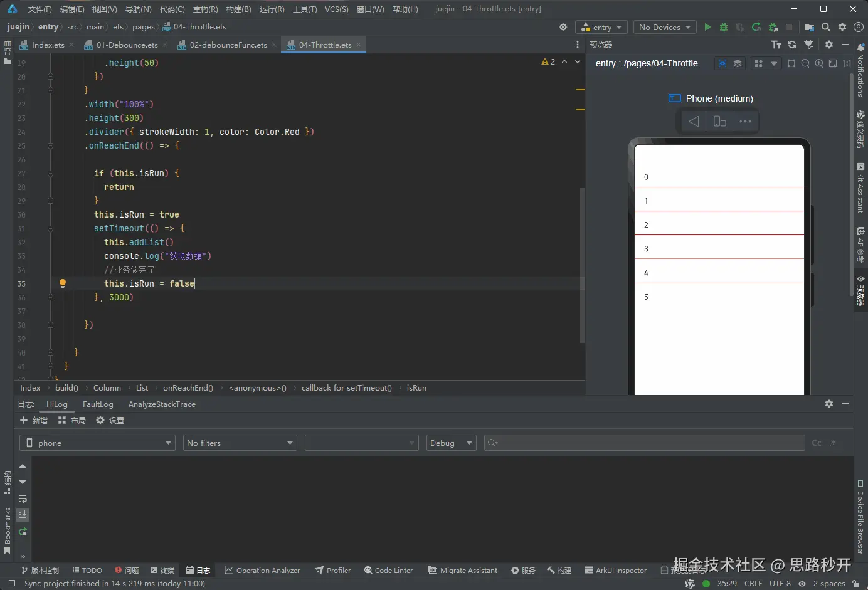
Task: Open the Code Linter tool window
Action: click(389, 571)
